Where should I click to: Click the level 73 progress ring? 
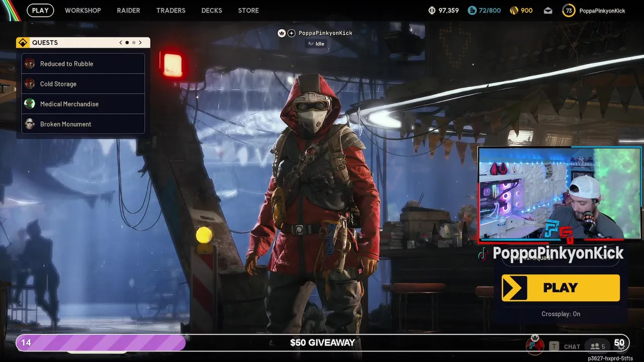coord(569,11)
